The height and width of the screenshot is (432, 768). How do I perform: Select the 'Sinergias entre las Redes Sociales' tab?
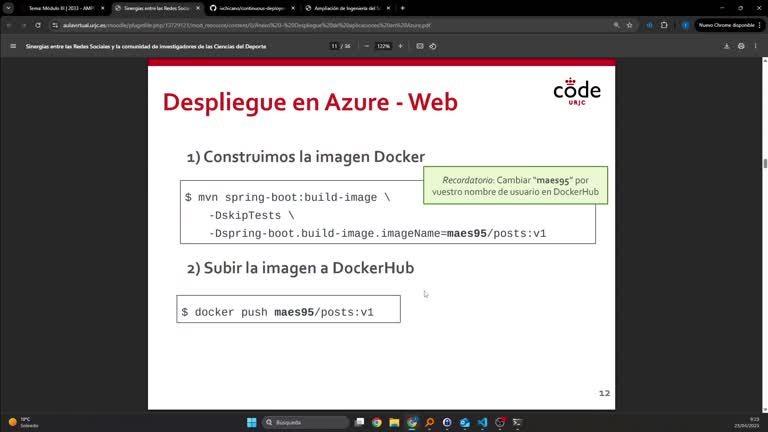point(157,8)
